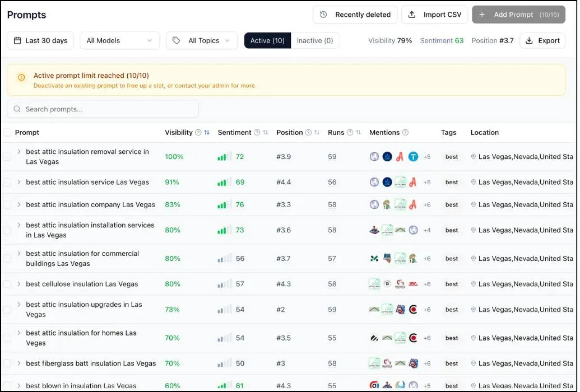Expand the best cellulose insulation Las Vegas row
Viewport: 580px width, 392px height.
pyautogui.click(x=19, y=284)
